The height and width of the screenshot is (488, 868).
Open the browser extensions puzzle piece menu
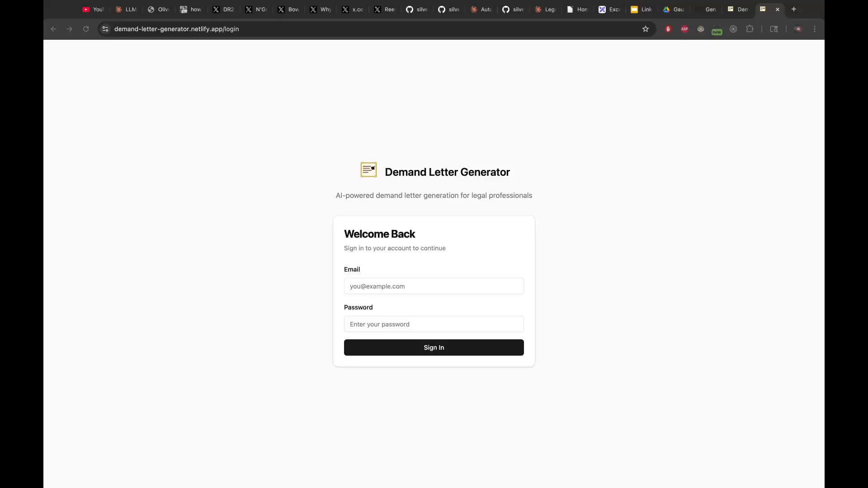click(x=750, y=29)
